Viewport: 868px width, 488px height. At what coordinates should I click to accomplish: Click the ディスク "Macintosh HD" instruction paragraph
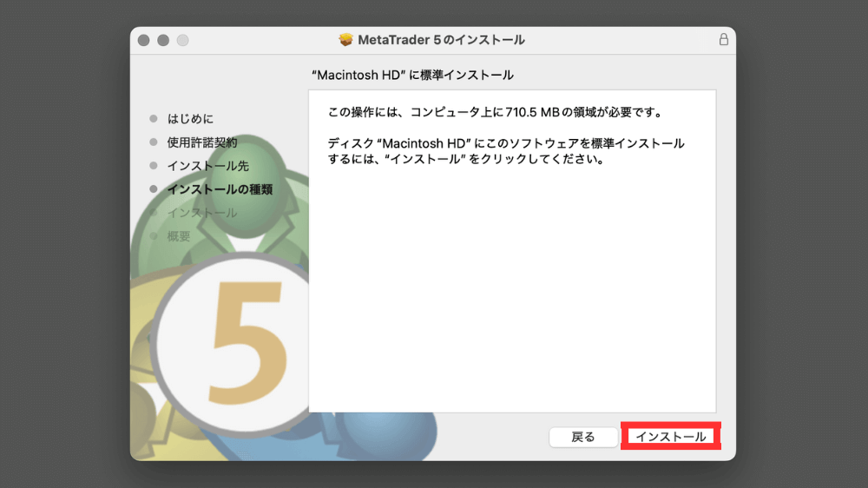[506, 151]
